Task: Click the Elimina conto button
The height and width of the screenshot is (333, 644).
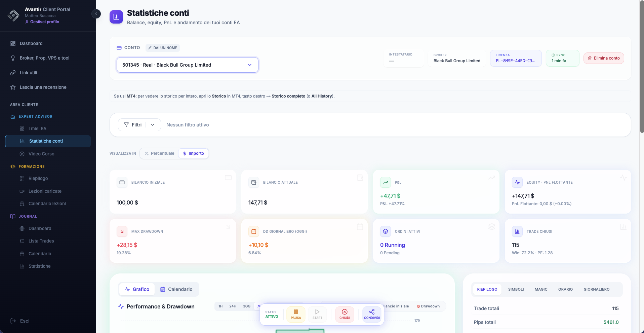Action: 604,58
